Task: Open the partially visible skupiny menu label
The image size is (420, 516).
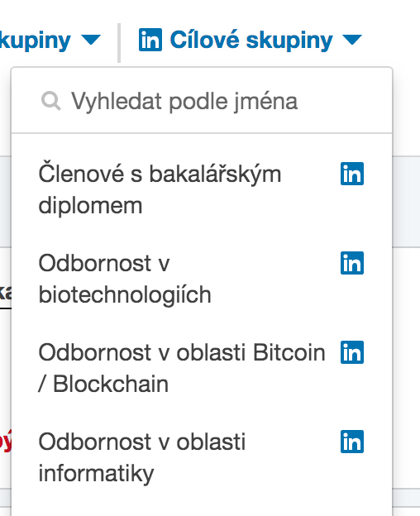Action: coord(36,41)
